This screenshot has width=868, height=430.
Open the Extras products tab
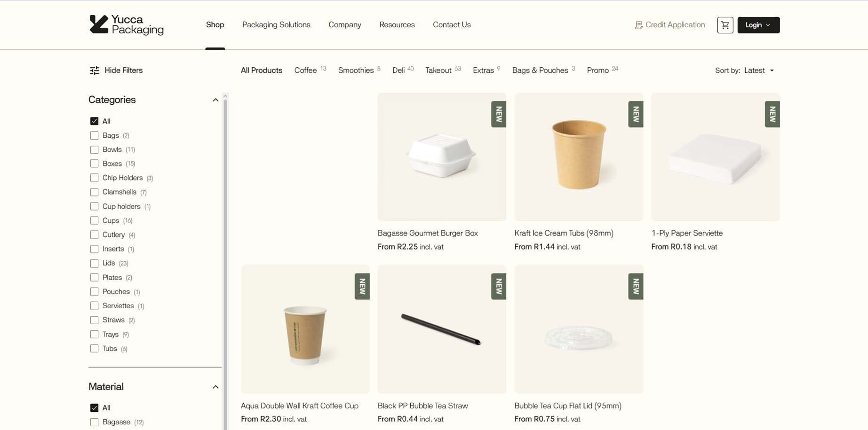(x=486, y=70)
